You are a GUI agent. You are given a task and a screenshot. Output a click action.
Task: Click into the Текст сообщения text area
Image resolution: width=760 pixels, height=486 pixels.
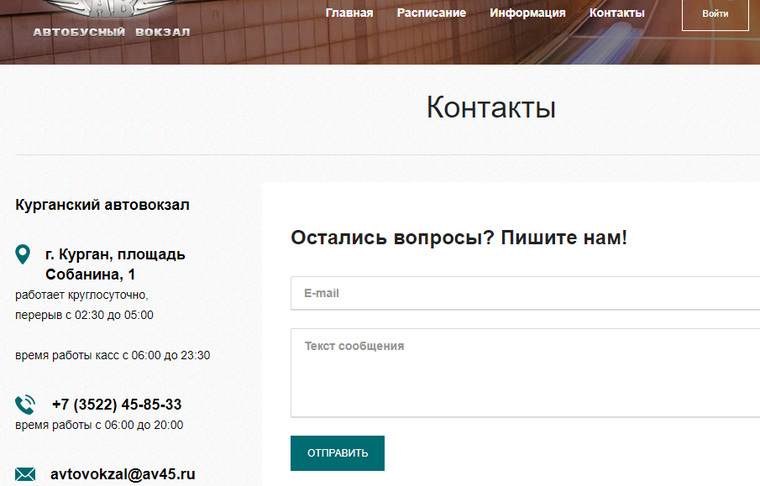(525, 372)
